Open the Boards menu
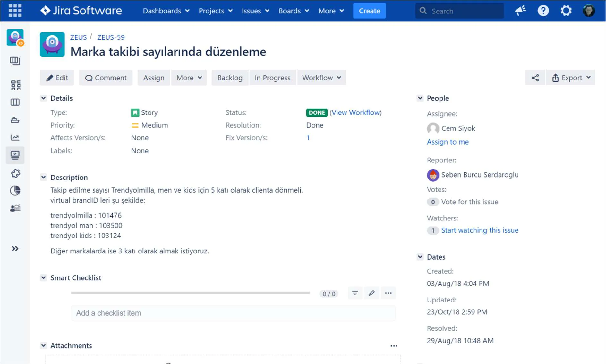 [x=294, y=11]
